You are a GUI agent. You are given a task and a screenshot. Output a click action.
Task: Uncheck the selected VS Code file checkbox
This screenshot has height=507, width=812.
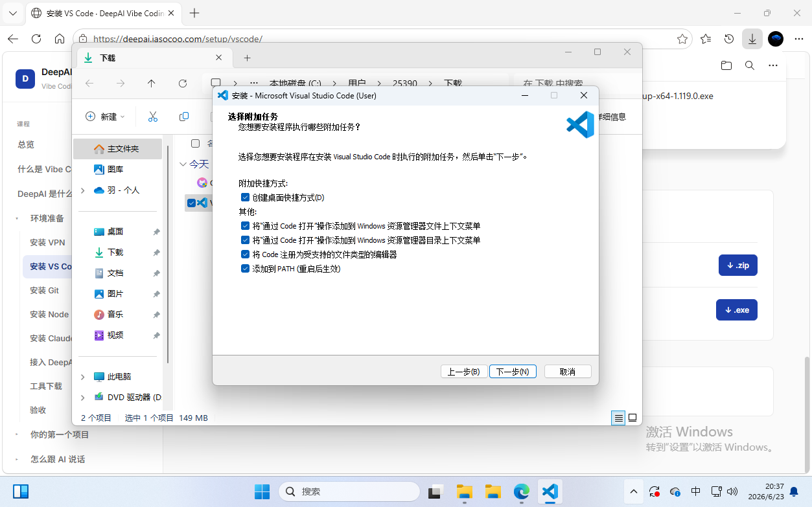[x=191, y=203]
